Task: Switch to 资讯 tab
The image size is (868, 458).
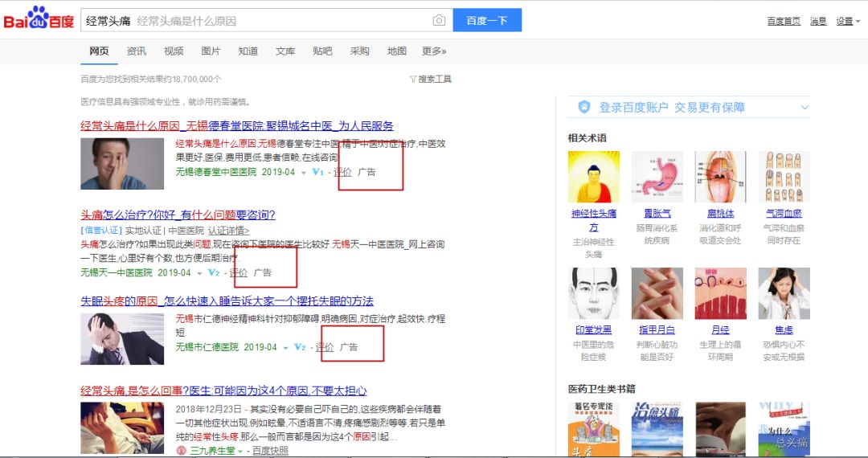Action: tap(136, 51)
